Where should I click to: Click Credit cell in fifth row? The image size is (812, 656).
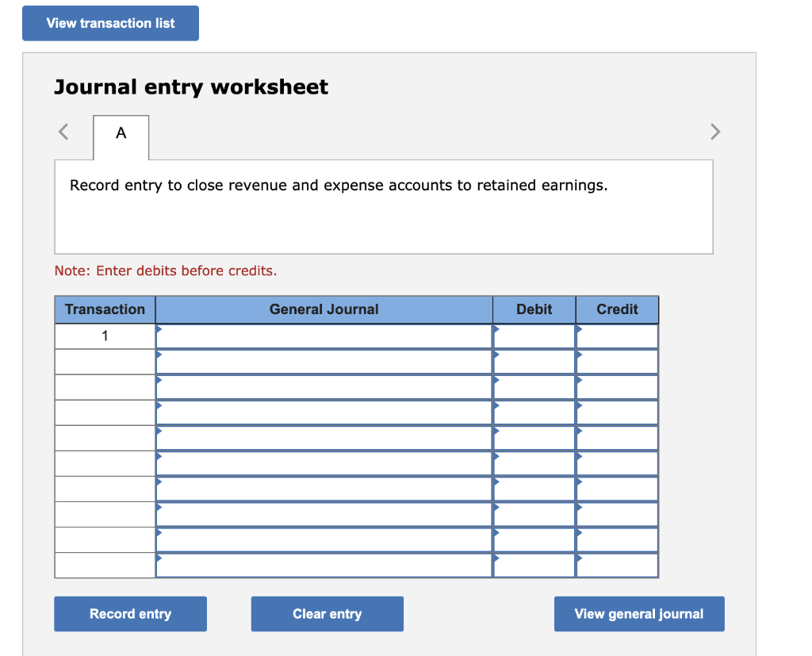pyautogui.click(x=617, y=438)
